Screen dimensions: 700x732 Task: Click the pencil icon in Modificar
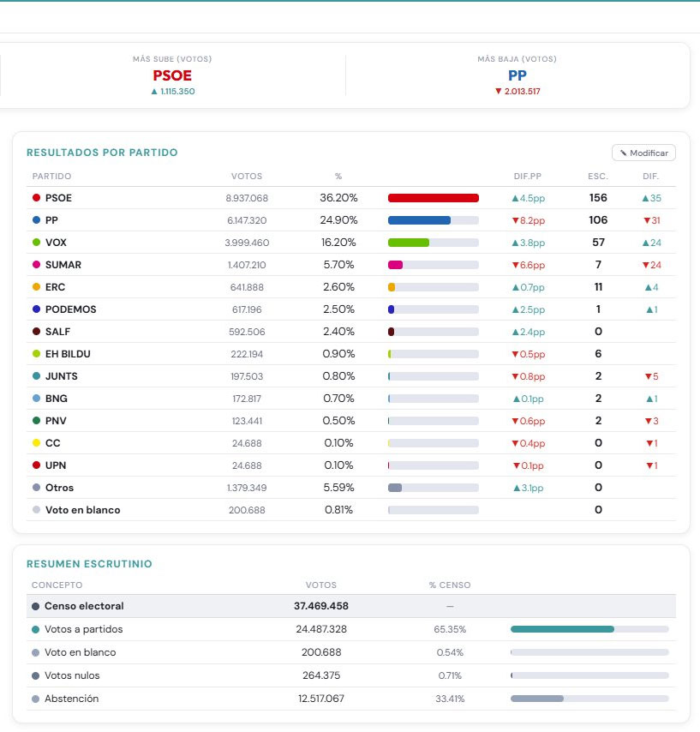point(623,153)
